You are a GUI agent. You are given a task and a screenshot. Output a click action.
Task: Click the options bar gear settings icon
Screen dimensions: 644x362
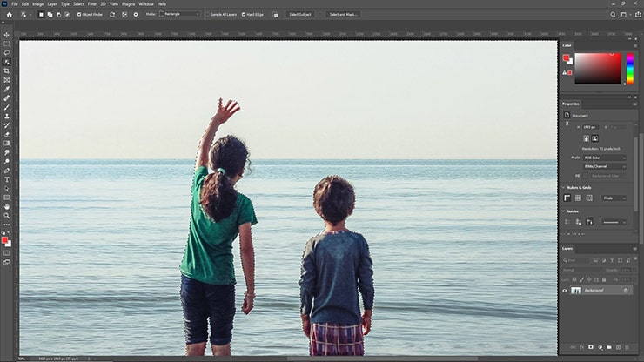(135, 14)
